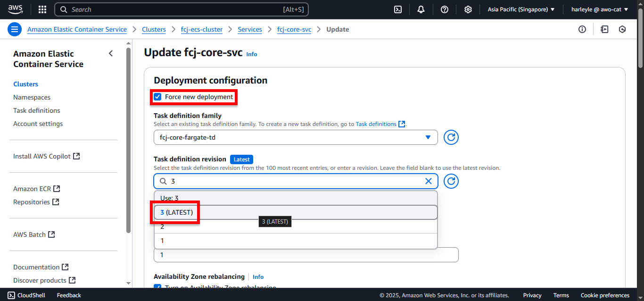This screenshot has width=644, height=301.
Task: Open the hexagon Amazon Q icon
Action: coord(622,29)
